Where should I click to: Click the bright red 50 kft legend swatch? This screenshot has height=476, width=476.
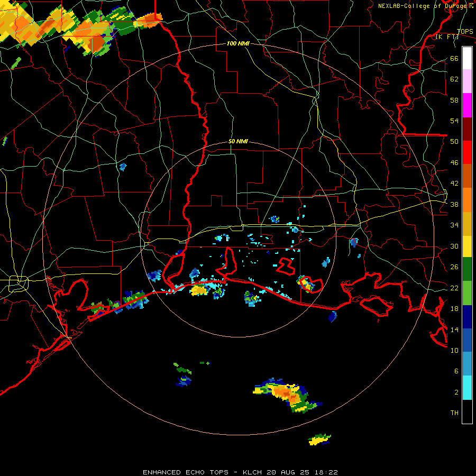point(467,152)
